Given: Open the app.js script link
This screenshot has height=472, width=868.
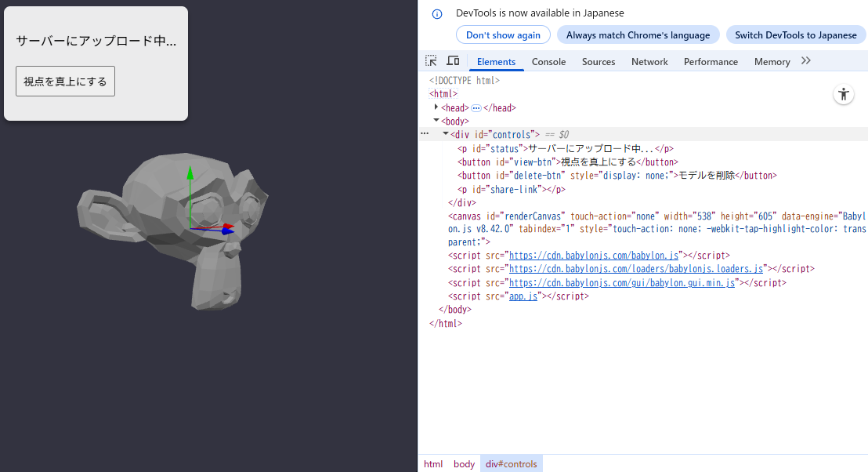Looking at the screenshot, I should 523,296.
